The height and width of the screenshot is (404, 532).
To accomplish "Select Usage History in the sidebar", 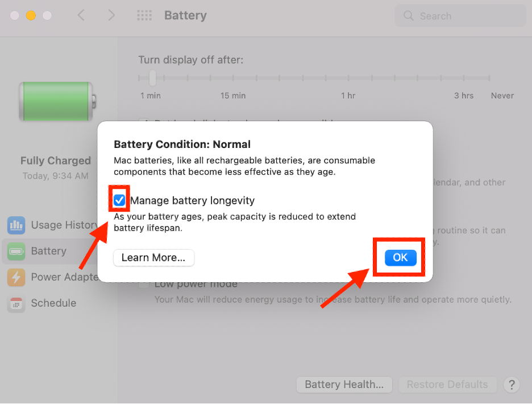I will click(64, 225).
